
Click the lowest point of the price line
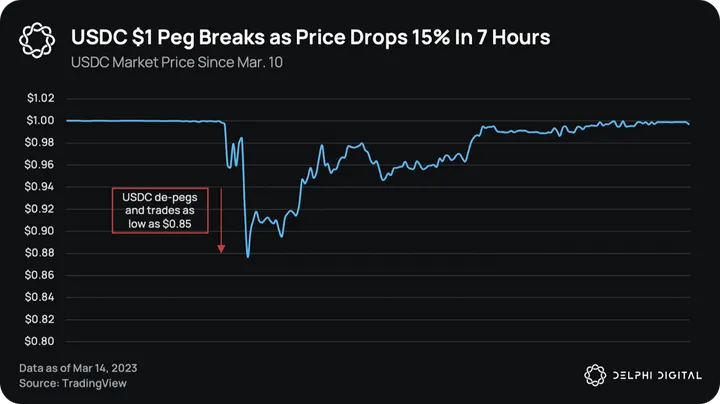[x=247, y=257]
